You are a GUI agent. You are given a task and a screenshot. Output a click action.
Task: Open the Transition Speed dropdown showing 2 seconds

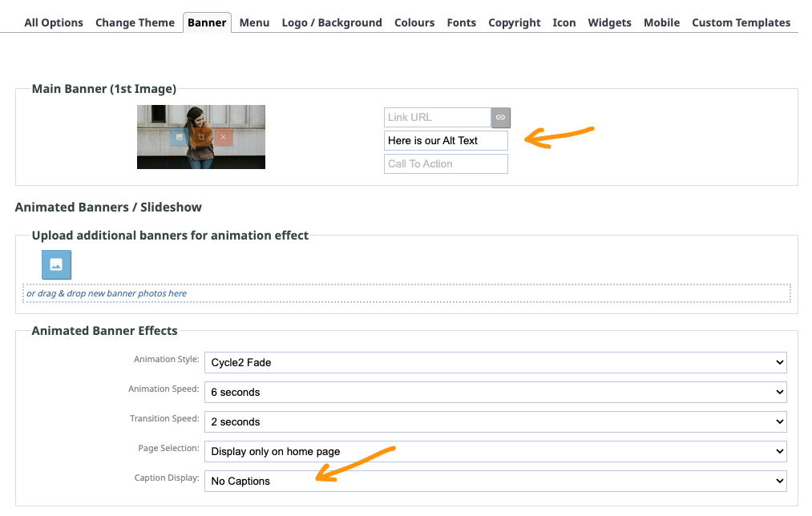pos(495,421)
